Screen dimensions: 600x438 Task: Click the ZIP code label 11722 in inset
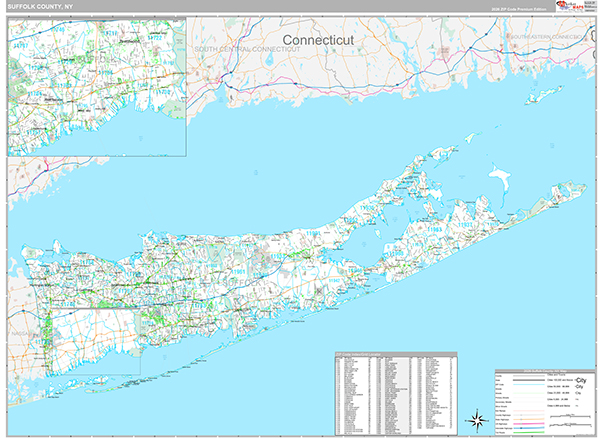[x=155, y=38]
